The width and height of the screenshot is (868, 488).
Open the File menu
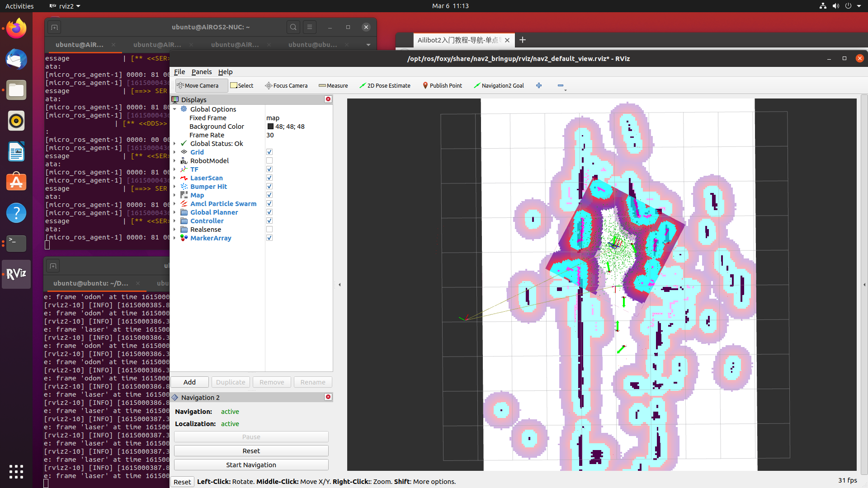179,71
